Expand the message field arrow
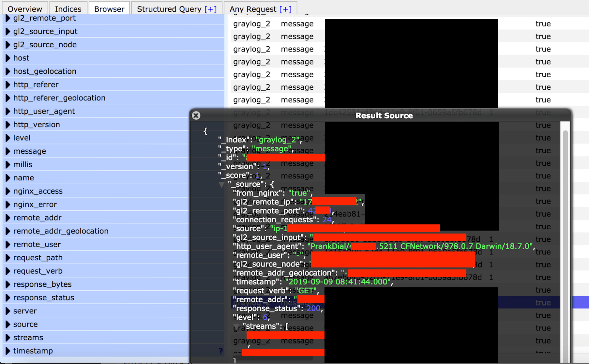Screen dimensions: 589x364 pyautogui.click(x=8, y=151)
